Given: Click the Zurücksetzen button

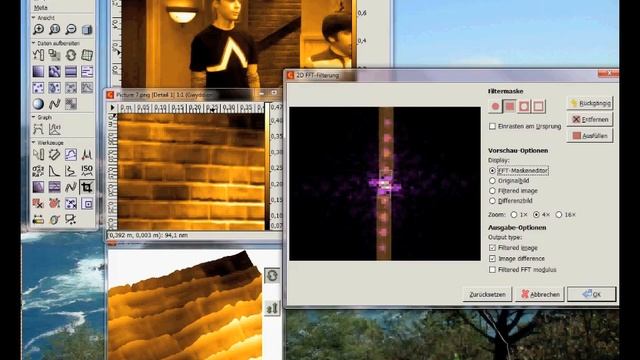Looking at the screenshot, I should point(487,294).
